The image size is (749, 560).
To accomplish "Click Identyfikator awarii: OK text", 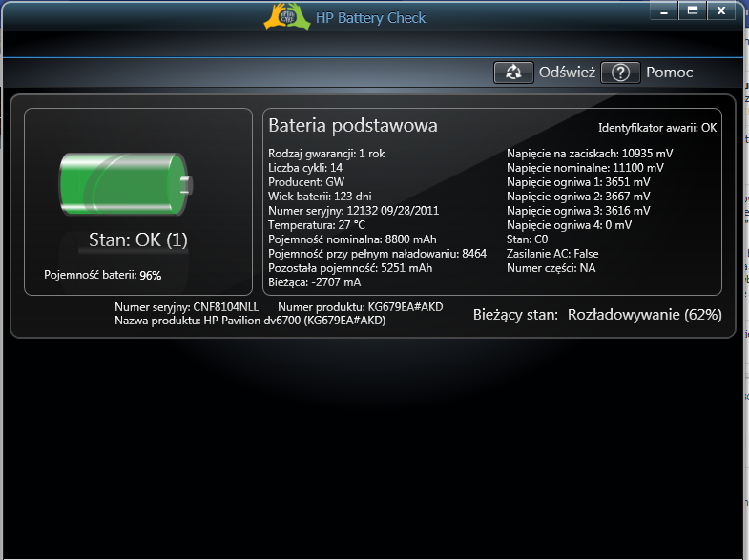I will click(657, 128).
